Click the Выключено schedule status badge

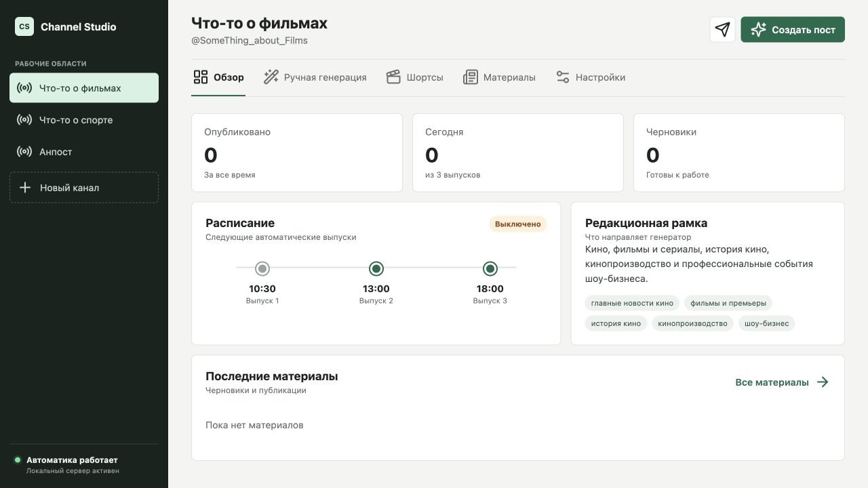coord(518,224)
